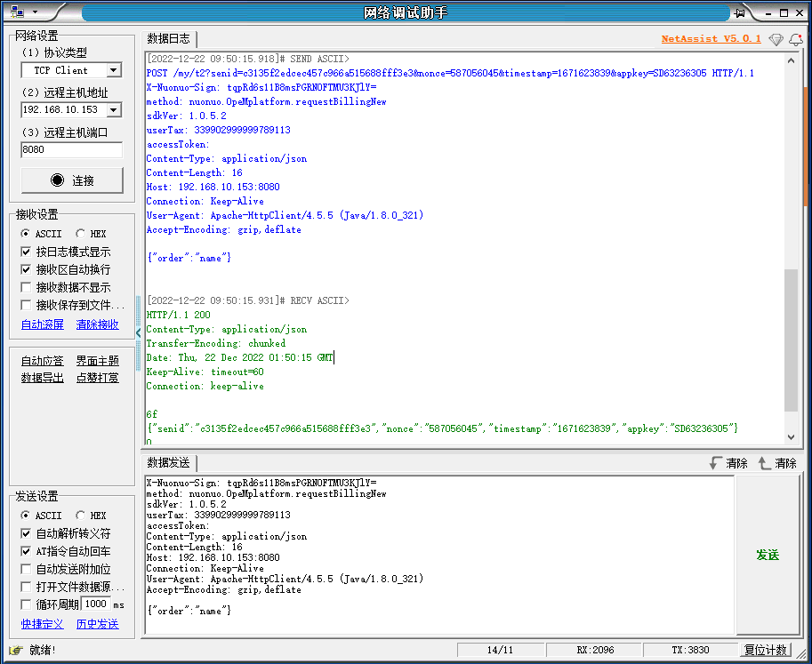Click the right clear arrow icon
The image size is (812, 664).
coord(765,463)
